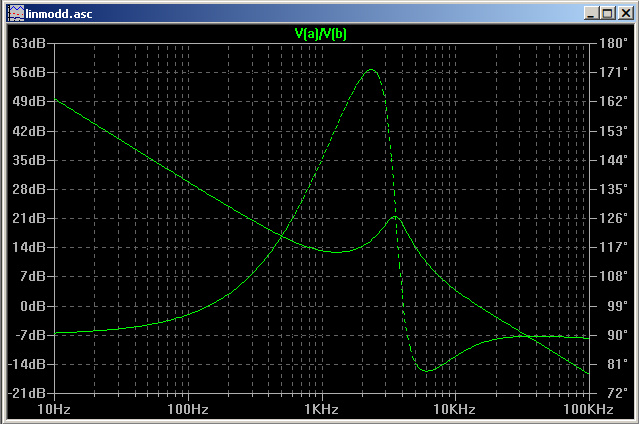Click the 90° phase axis label

pyautogui.click(x=617, y=335)
